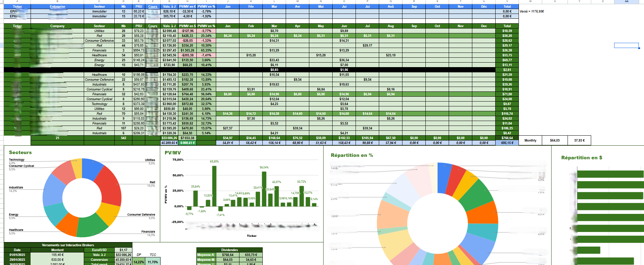This screenshot has height=265, width=644.
Task: Select the 'PV/MV en €' header cell
Action: click(187, 7)
